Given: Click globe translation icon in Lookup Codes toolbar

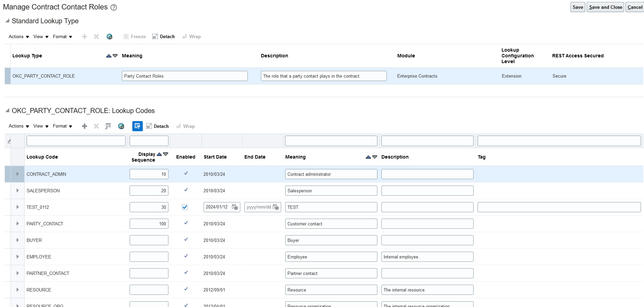Looking at the screenshot, I should tap(121, 126).
